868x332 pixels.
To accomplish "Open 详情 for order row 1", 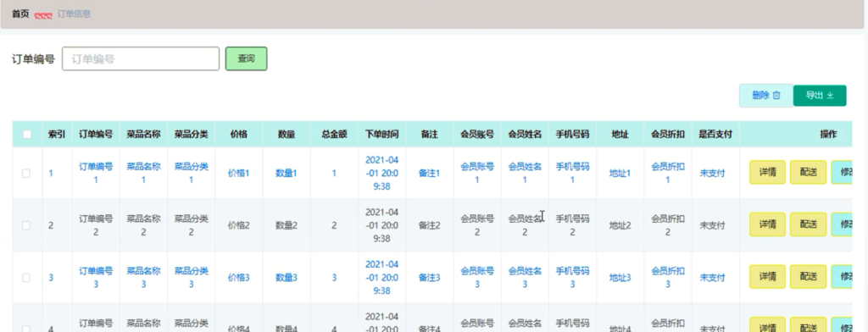I will [767, 172].
